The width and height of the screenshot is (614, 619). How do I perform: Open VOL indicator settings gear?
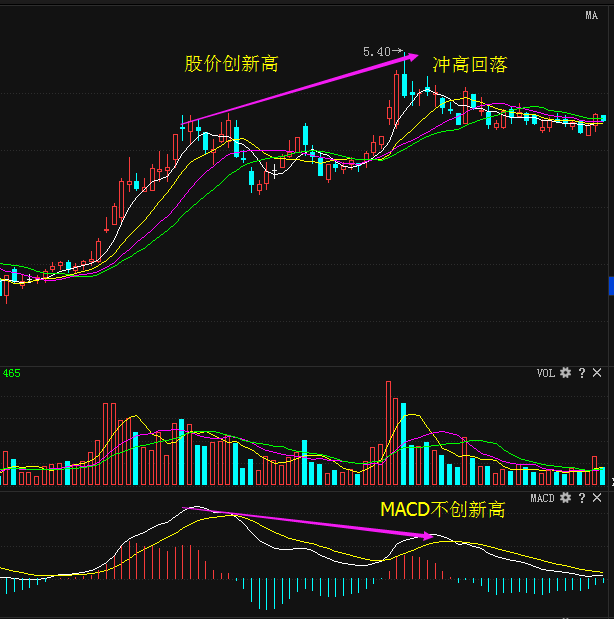coord(565,373)
